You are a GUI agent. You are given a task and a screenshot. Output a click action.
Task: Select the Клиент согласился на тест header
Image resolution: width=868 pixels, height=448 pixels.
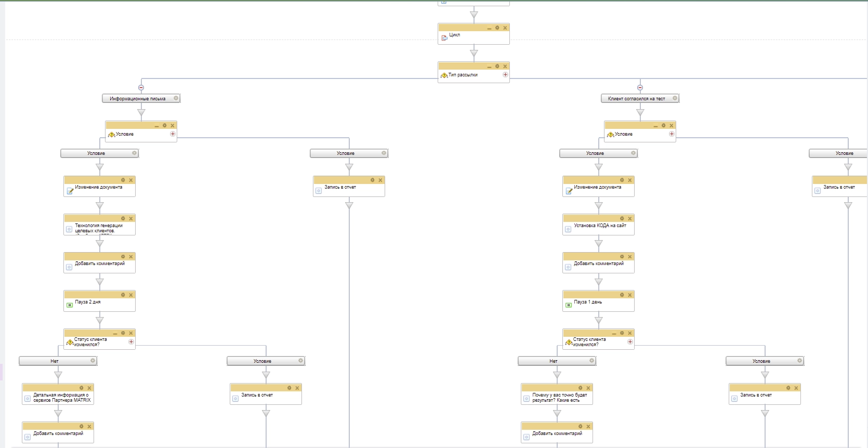(636, 99)
